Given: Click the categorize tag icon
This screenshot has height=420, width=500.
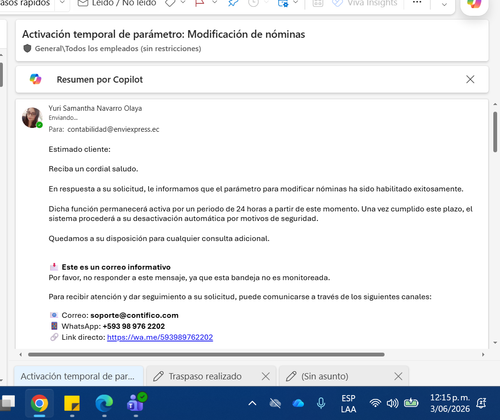Looking at the screenshot, I should tap(170, 3).
